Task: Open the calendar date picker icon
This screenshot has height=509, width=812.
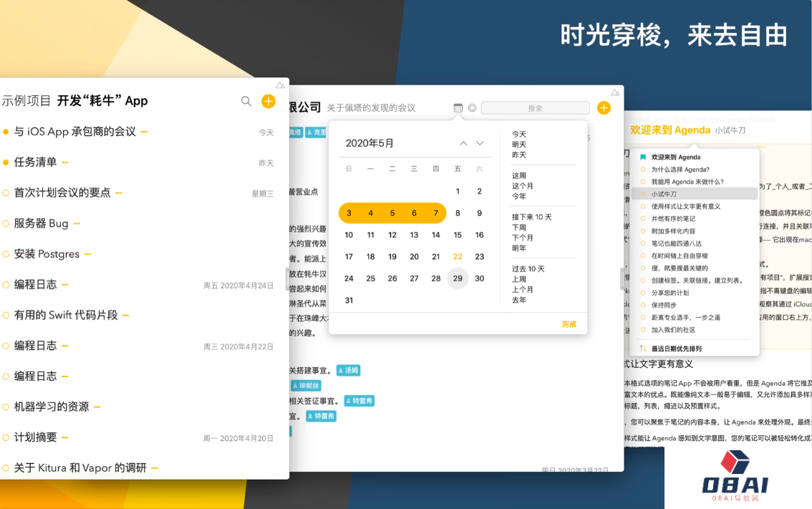Action: (x=458, y=108)
